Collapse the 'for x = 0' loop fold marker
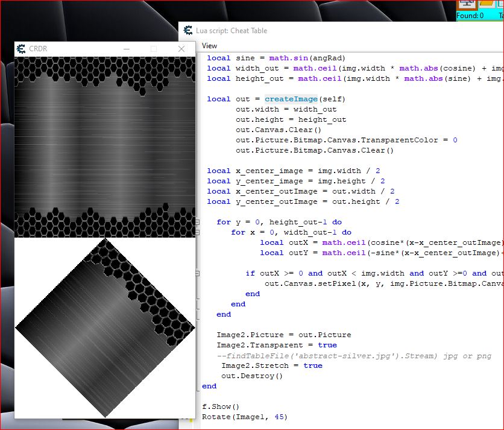Viewport: 504px width, 430px height. coord(198,233)
